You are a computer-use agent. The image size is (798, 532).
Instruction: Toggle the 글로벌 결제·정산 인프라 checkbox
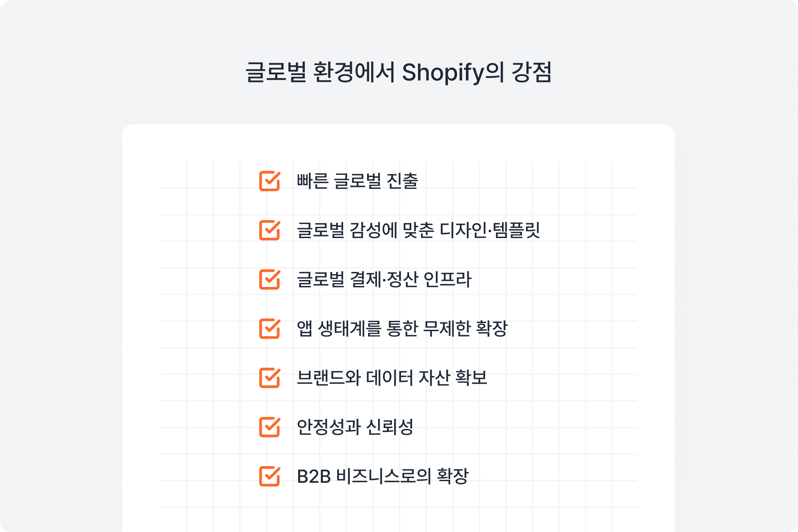(270, 280)
